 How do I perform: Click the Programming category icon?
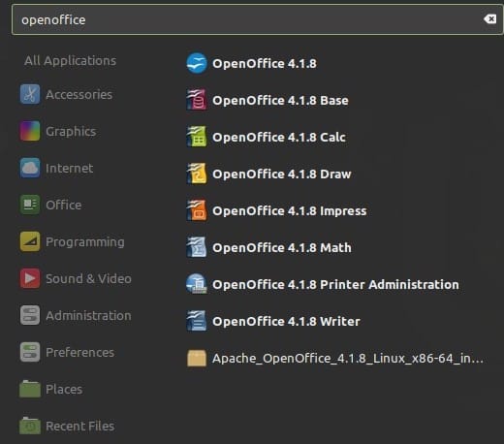coord(30,241)
